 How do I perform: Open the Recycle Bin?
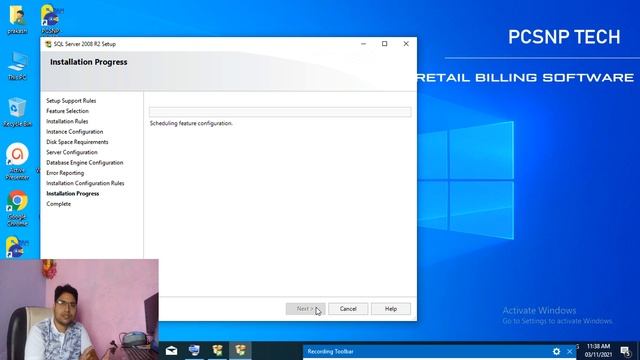click(18, 112)
